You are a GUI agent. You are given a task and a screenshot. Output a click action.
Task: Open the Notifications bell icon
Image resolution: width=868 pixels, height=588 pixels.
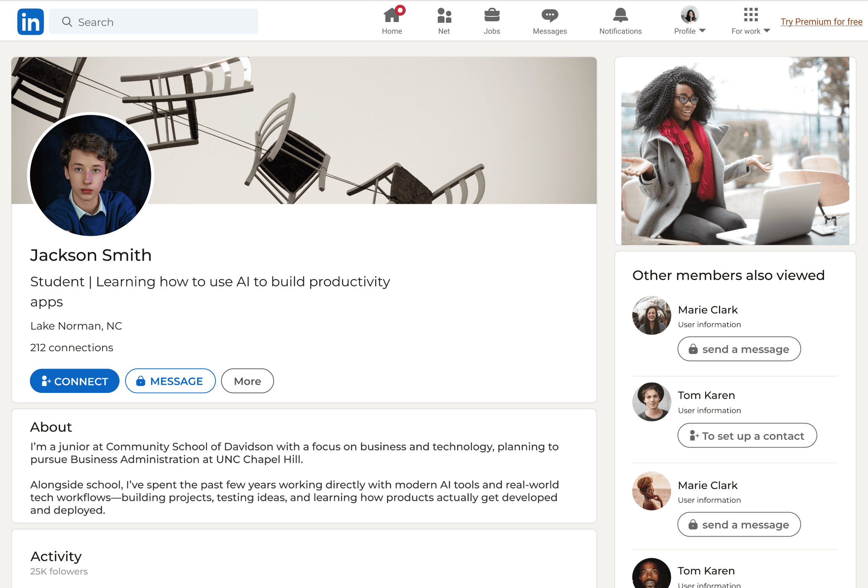click(620, 16)
